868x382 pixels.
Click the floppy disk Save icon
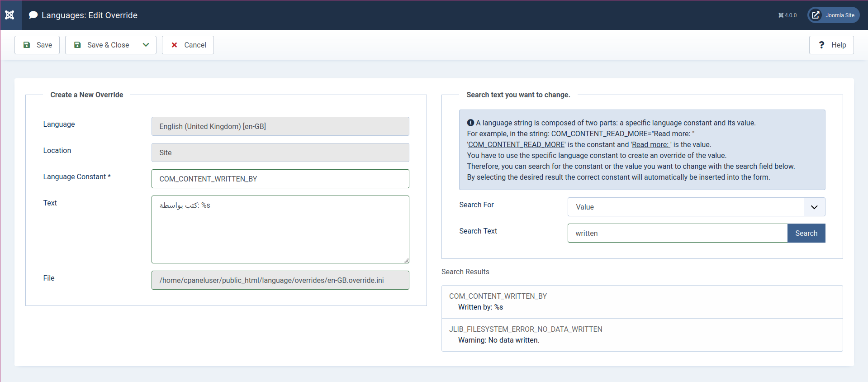(27, 45)
